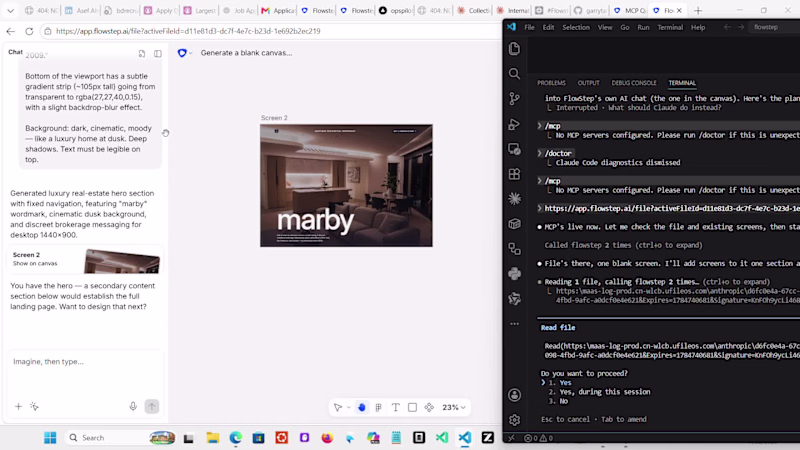Click the 'Generate a blank canvas...' file title
800x450 pixels.
[246, 53]
